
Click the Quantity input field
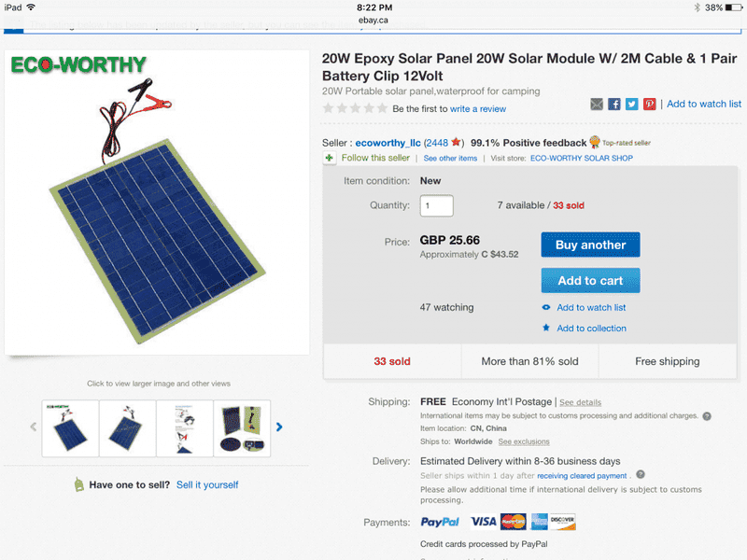pyautogui.click(x=436, y=205)
